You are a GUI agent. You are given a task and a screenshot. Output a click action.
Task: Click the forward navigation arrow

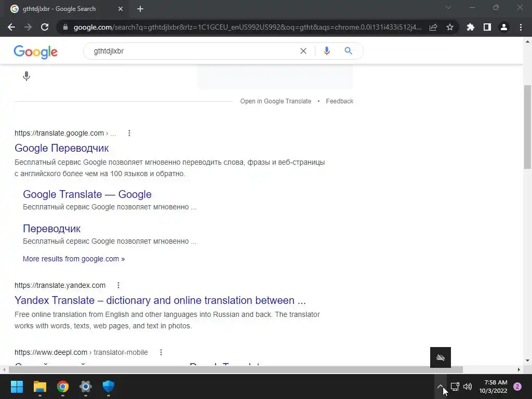(x=28, y=27)
